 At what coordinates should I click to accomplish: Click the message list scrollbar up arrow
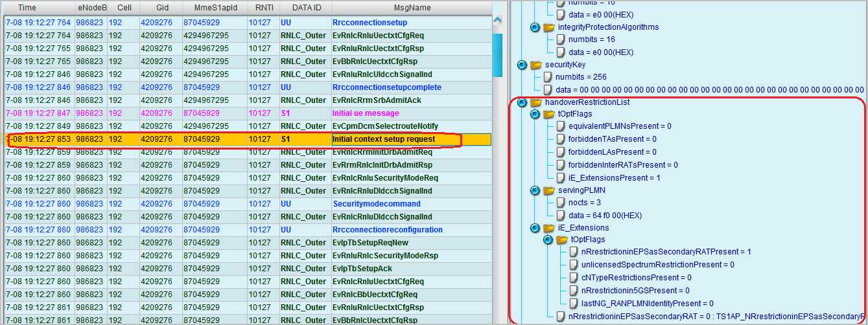click(498, 21)
